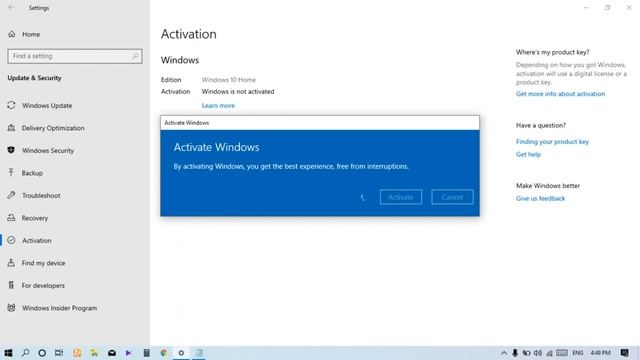Open the Windows Start menu
This screenshot has height=360, width=640.
coord(8,353)
